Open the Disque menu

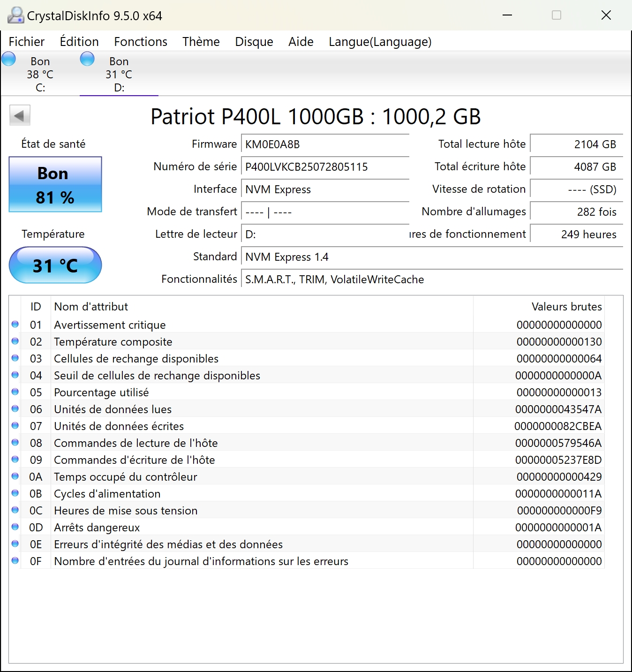tap(254, 42)
